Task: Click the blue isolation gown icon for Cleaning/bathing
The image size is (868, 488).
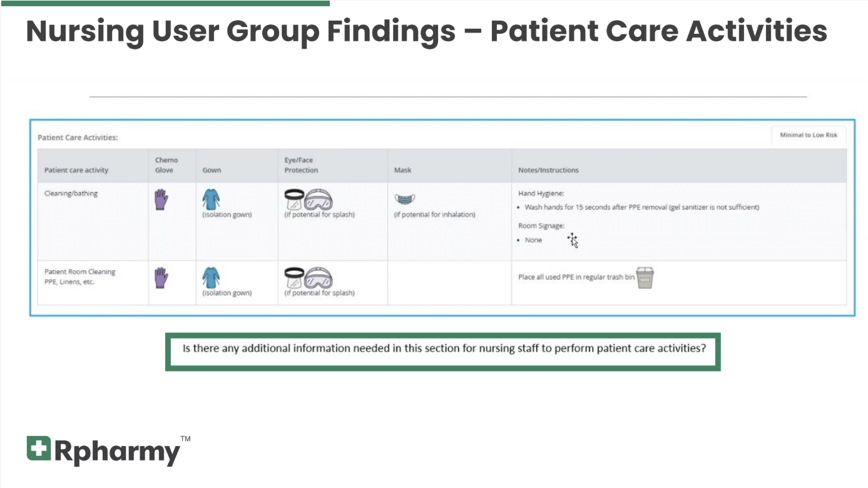Action: (x=211, y=200)
